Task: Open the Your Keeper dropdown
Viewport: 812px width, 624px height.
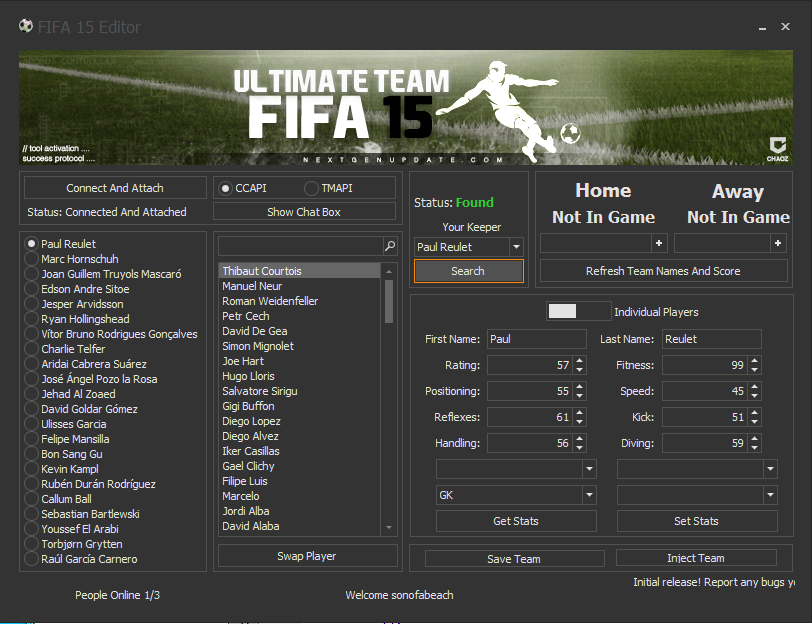Action: pyautogui.click(x=516, y=247)
